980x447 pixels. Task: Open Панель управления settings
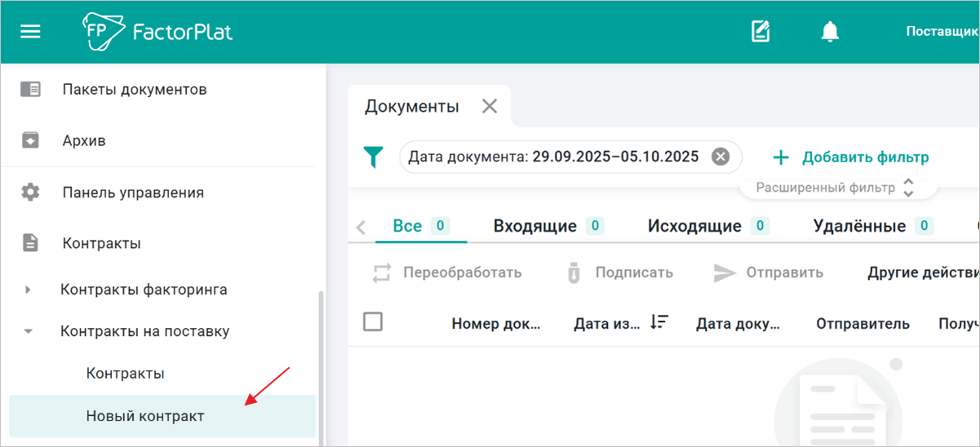[x=133, y=193]
